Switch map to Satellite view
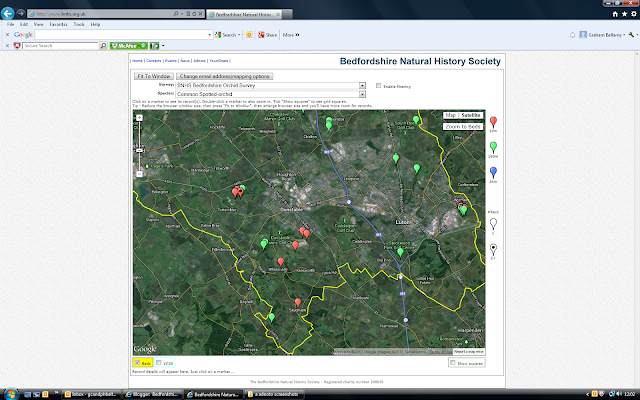The image size is (640, 400). click(471, 116)
